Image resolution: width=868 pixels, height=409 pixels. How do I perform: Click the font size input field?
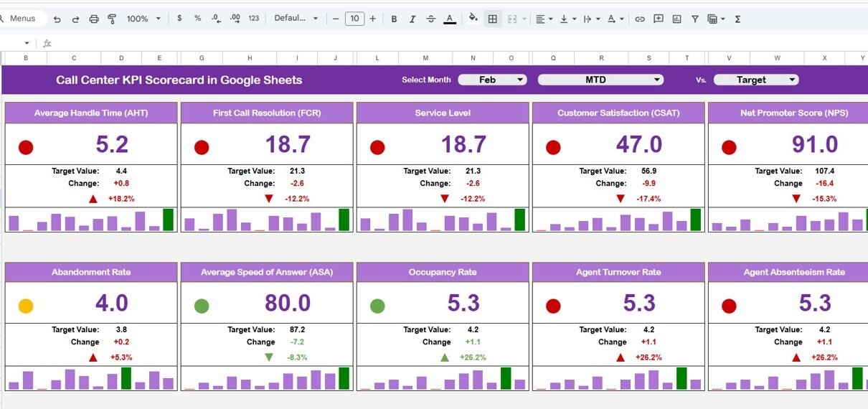point(354,19)
